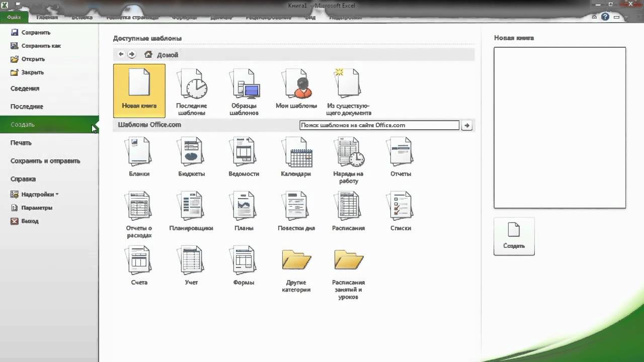Viewport: 644px width, 362px height.
Task: Select Сохранить как in the File menu
Action: (36, 46)
